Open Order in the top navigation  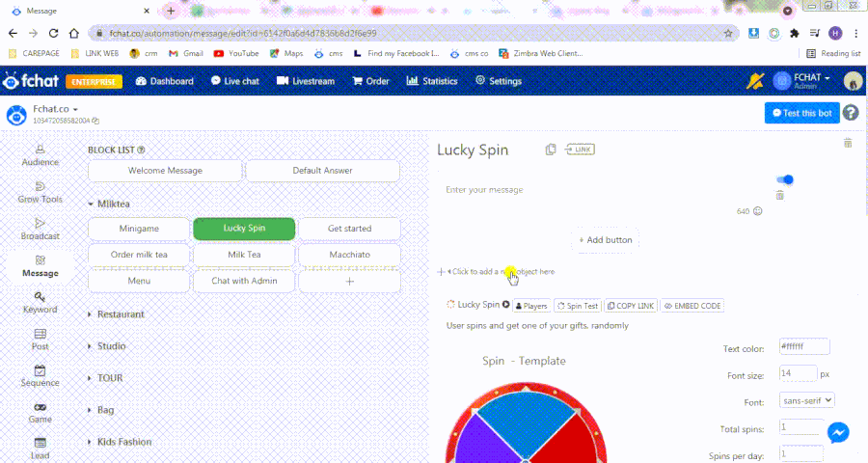click(371, 81)
